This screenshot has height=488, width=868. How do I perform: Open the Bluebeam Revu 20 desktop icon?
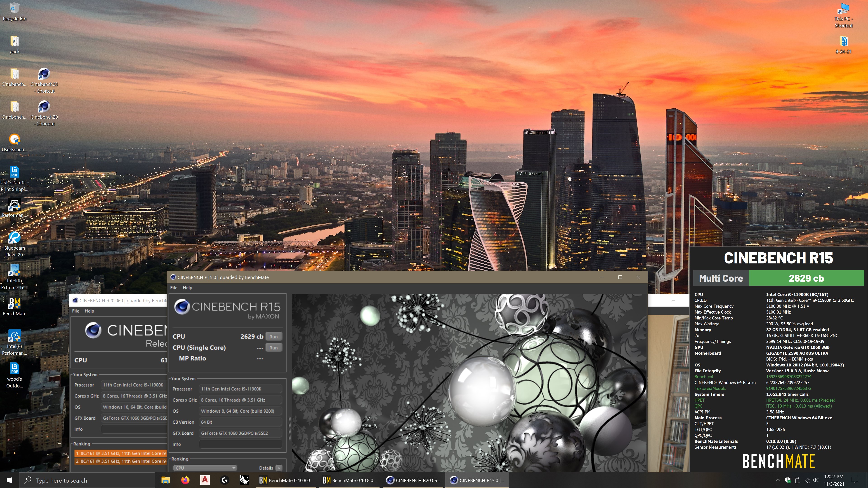click(14, 244)
